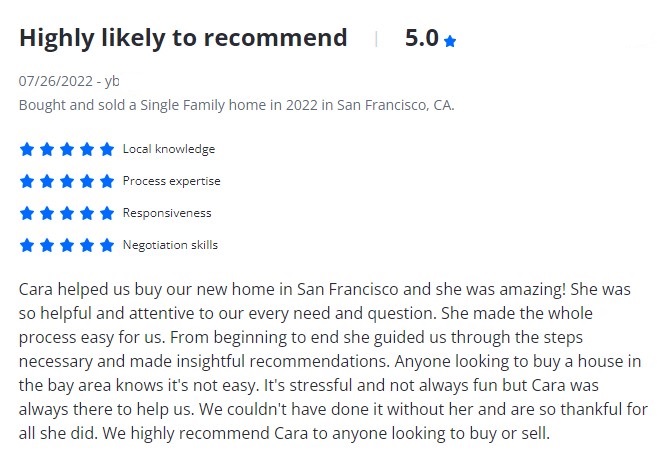657x454 pixels.
Task: Click the "Negotiation skills" label
Action: [170, 245]
